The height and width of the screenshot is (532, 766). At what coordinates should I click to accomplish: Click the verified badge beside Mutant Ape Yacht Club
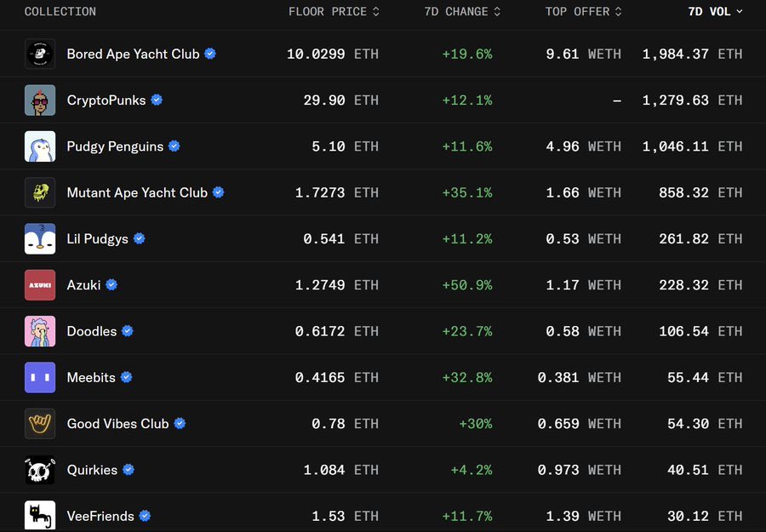point(219,192)
